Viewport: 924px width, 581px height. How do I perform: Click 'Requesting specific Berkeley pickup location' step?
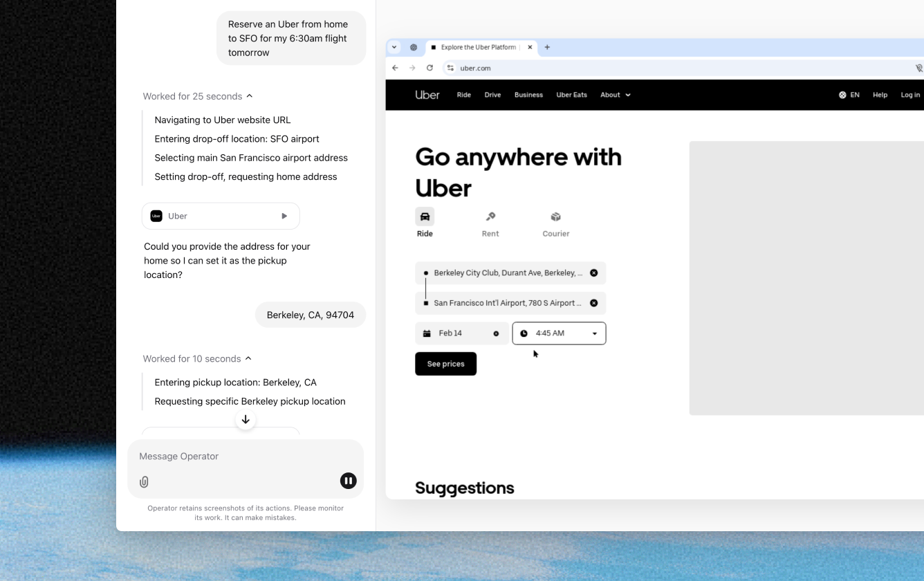pyautogui.click(x=250, y=401)
